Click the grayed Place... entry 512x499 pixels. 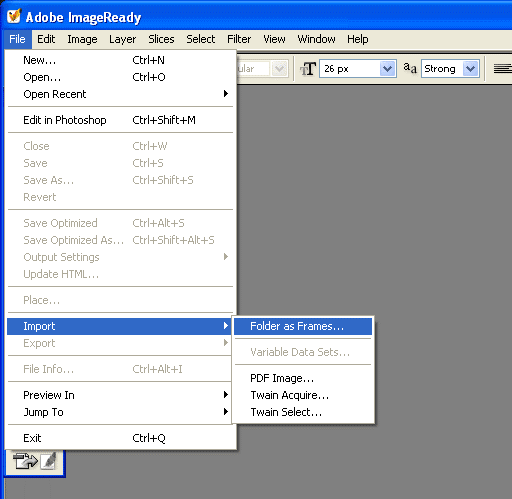(x=120, y=300)
